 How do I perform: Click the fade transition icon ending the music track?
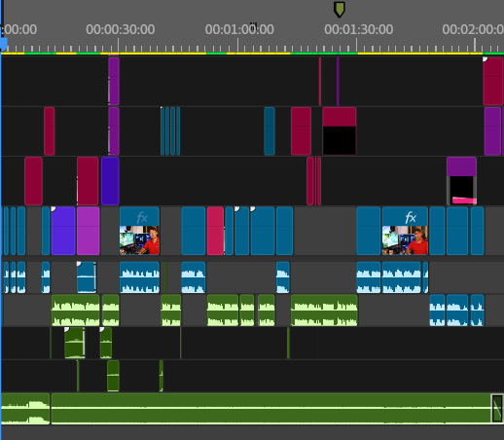(497, 408)
